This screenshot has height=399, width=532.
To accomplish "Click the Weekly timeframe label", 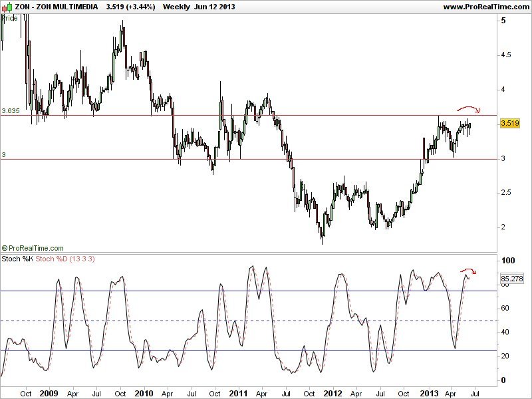I will point(176,7).
